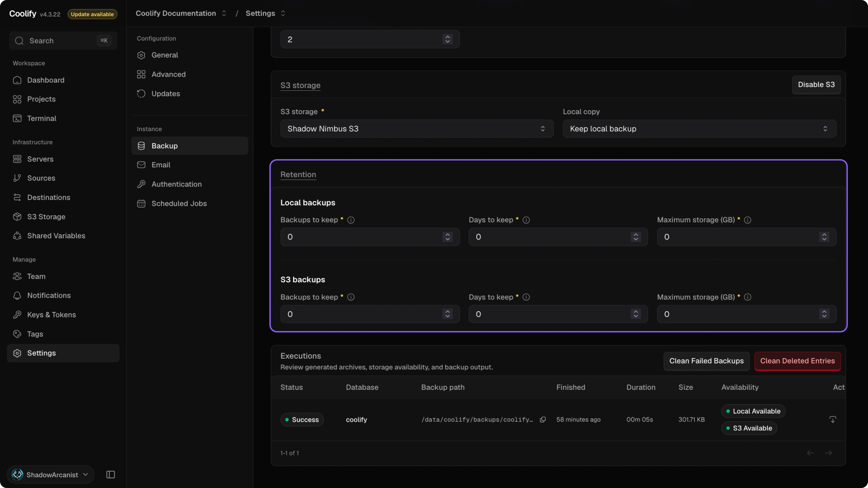Click the copy icon beside backup path

click(542, 419)
